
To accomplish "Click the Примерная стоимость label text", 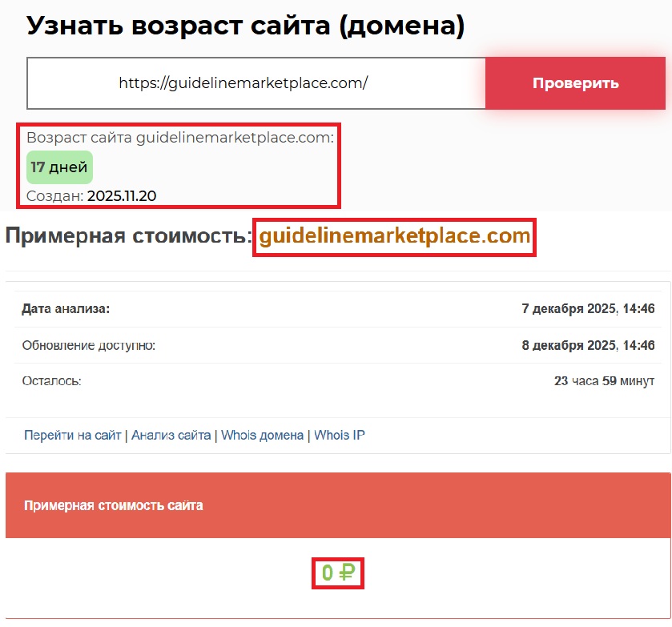I will (124, 237).
